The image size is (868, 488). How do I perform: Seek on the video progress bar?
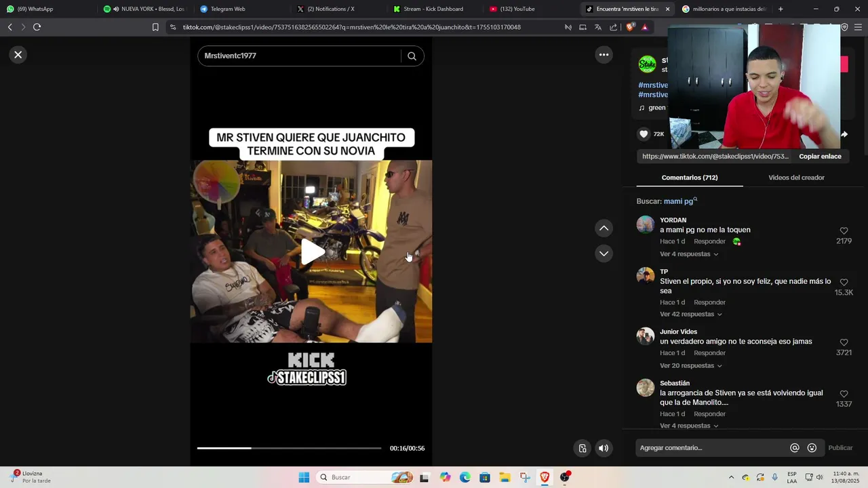point(289,448)
